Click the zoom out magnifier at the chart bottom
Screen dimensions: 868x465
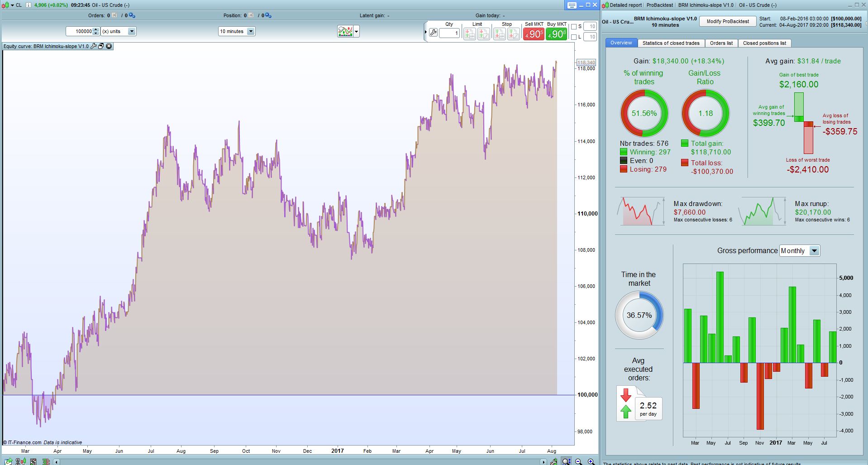pos(579,461)
